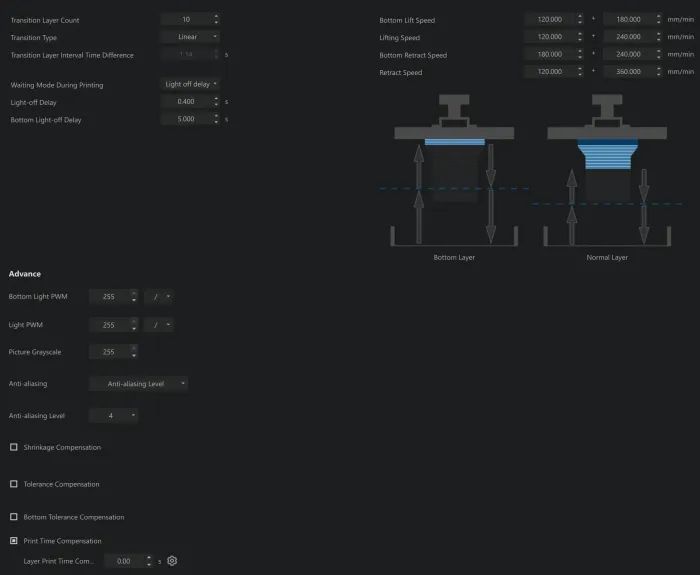Click the Bottom Layer diagram image

[454, 170]
